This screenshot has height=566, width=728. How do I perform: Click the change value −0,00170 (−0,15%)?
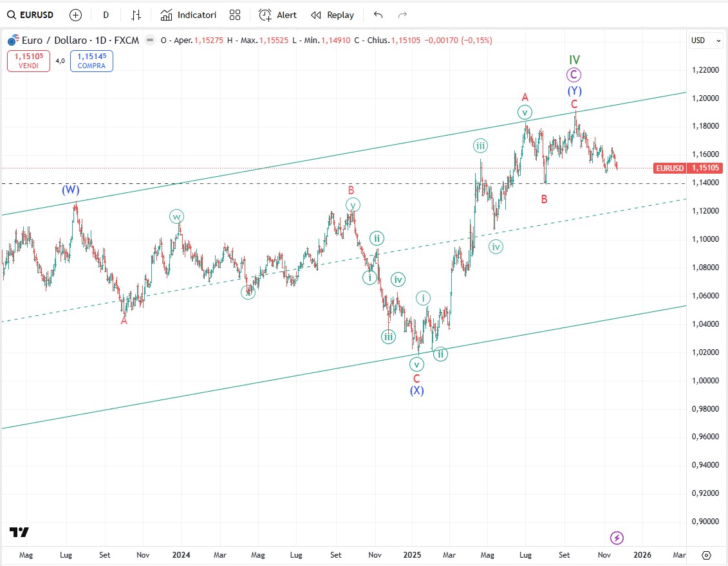(x=458, y=41)
